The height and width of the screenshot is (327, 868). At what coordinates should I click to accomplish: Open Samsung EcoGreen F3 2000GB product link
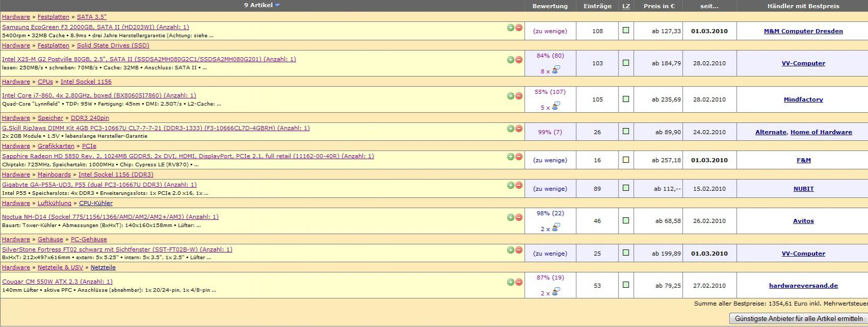pyautogui.click(x=95, y=27)
